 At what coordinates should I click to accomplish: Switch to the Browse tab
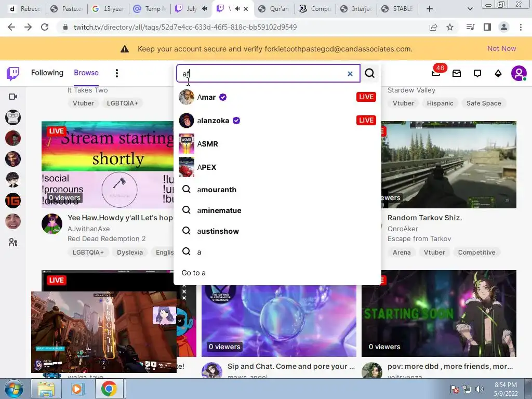click(x=86, y=73)
